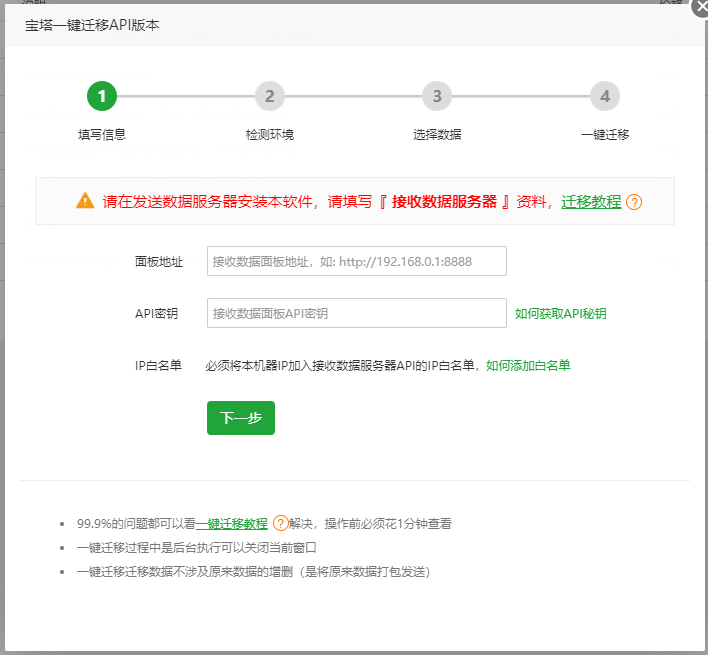The height and width of the screenshot is (655, 708).
Task: Click the step 3 circle indicator
Action: coord(436,97)
